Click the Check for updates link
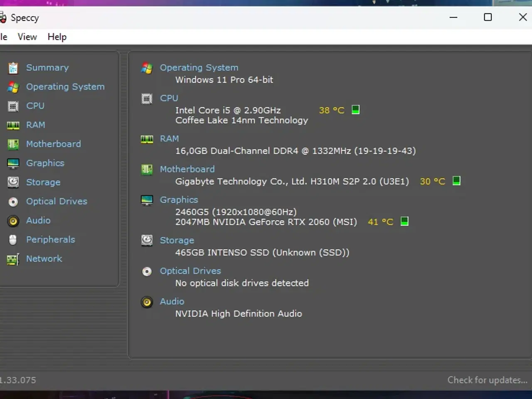This screenshot has width=532, height=399. coord(487,380)
